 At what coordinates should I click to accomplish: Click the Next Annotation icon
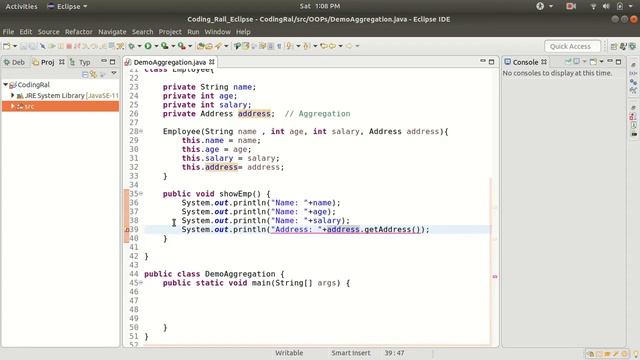(290, 46)
